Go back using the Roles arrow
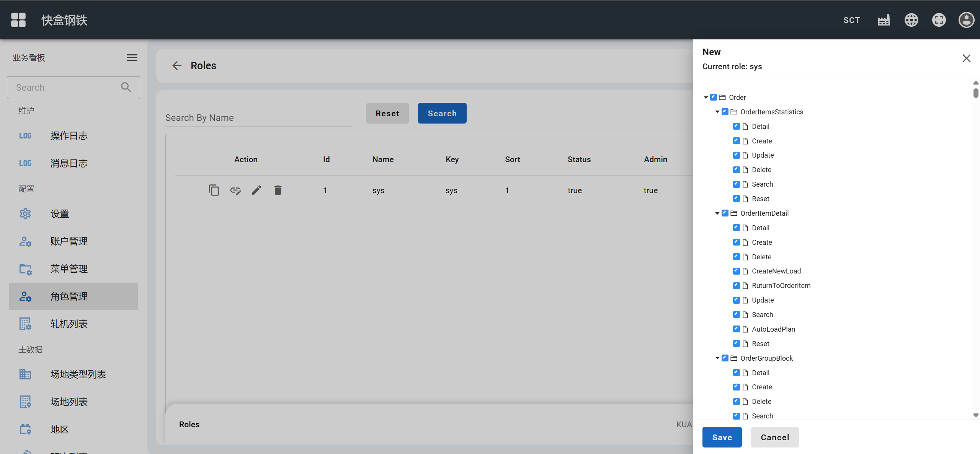Screen dimensions: 980x454 coord(176,66)
